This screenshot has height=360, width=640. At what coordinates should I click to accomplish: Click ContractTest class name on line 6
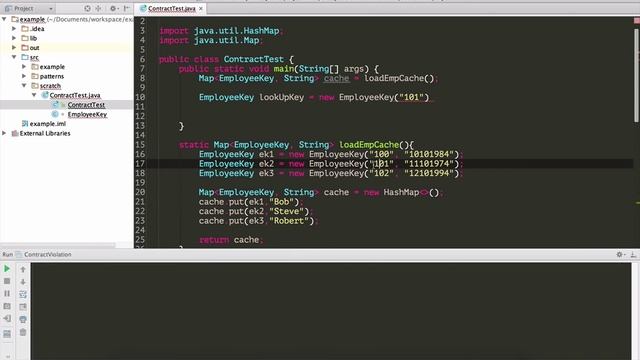pos(253,59)
